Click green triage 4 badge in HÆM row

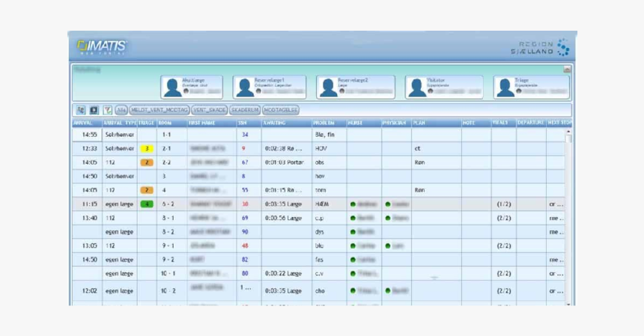[x=147, y=204]
